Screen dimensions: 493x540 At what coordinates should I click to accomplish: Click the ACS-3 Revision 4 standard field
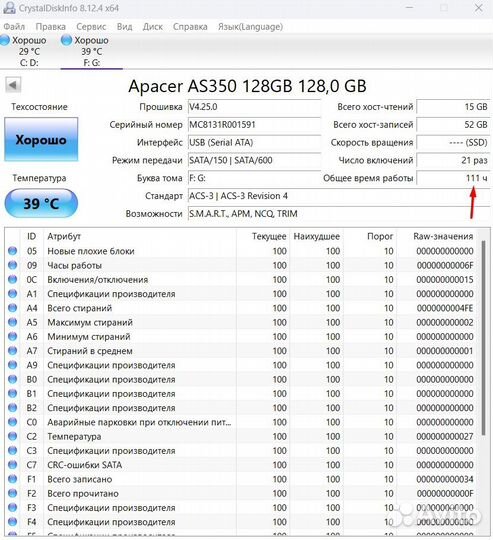(x=338, y=196)
